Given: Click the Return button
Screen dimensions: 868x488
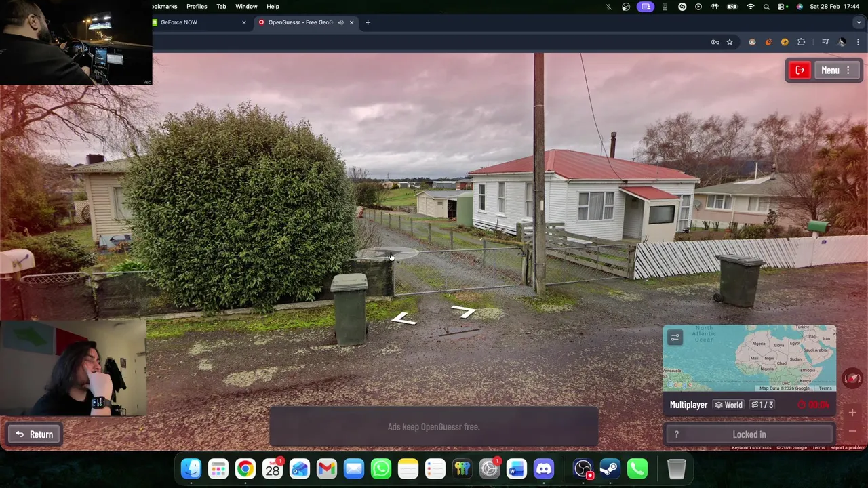Looking at the screenshot, I should [35, 434].
